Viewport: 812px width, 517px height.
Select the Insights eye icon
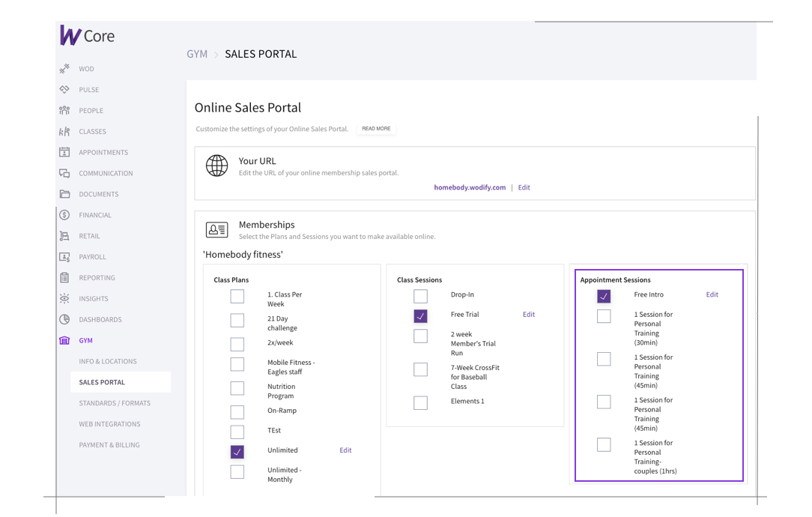click(x=64, y=298)
